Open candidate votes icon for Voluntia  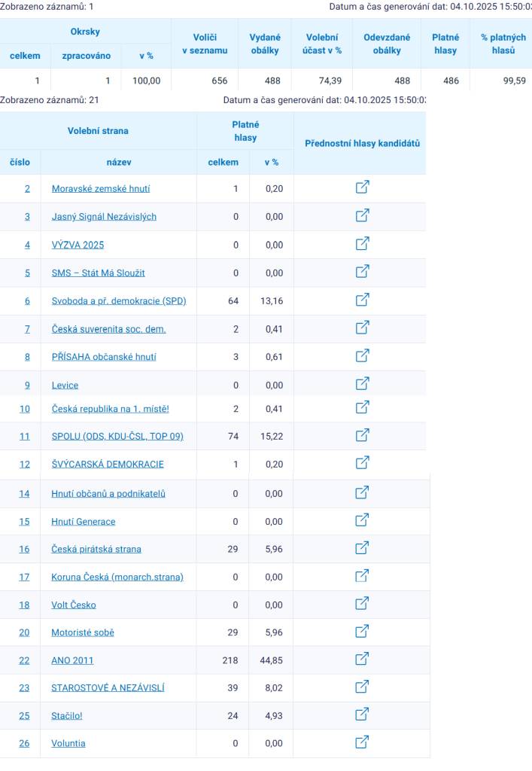tap(362, 742)
